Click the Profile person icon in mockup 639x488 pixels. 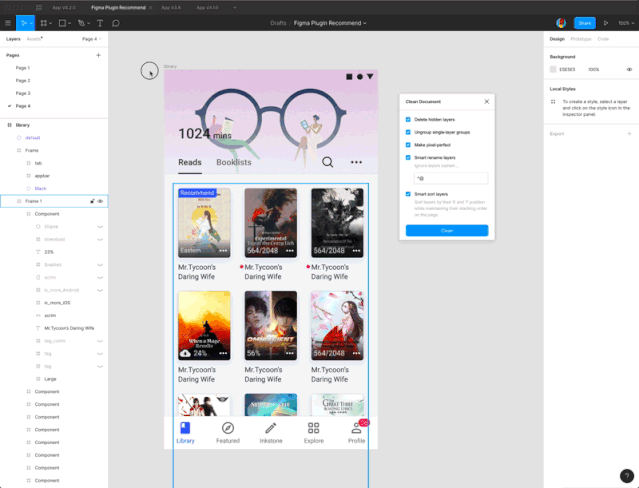point(356,428)
